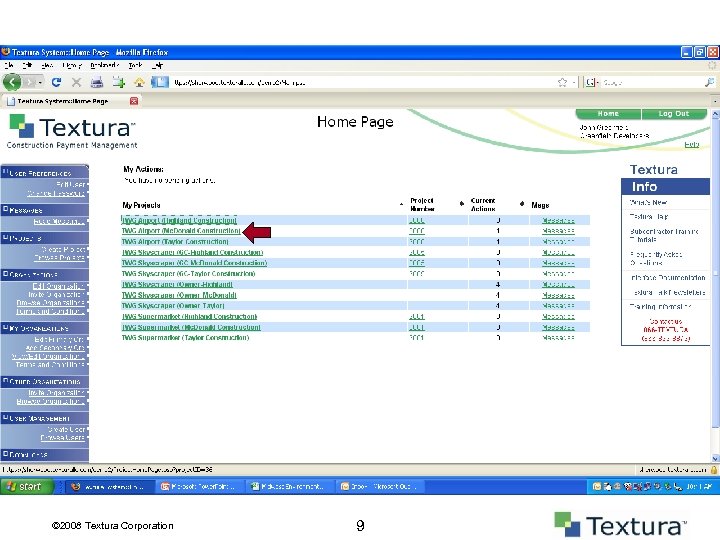Switch to Microsoft PowerPoint taskbar item
The height and width of the screenshot is (540, 720).
[x=198, y=487]
